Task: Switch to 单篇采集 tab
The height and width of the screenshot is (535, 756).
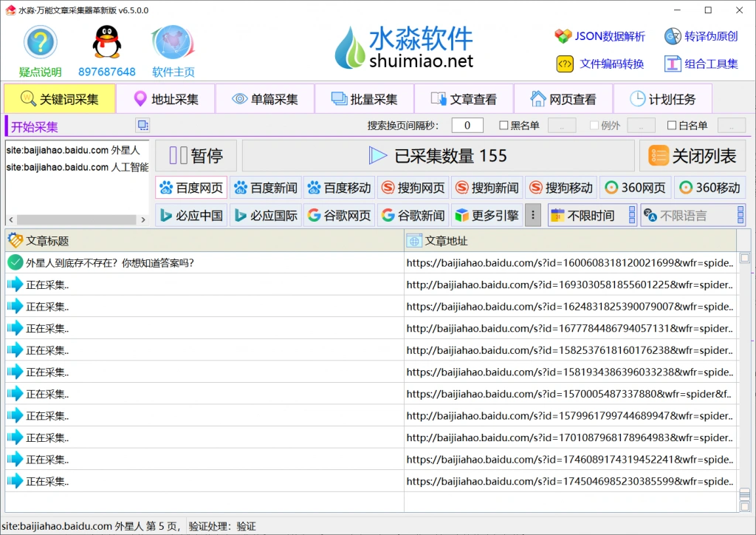Action: 265,99
